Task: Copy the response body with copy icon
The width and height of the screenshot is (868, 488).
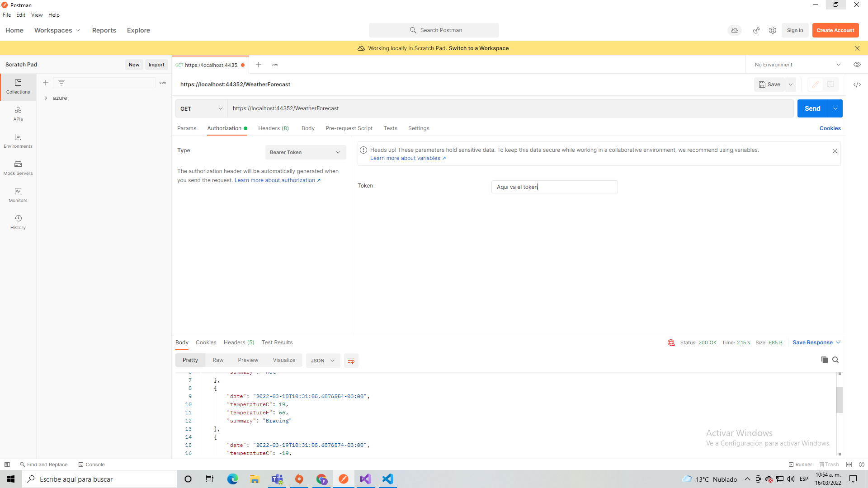Action: (x=824, y=360)
